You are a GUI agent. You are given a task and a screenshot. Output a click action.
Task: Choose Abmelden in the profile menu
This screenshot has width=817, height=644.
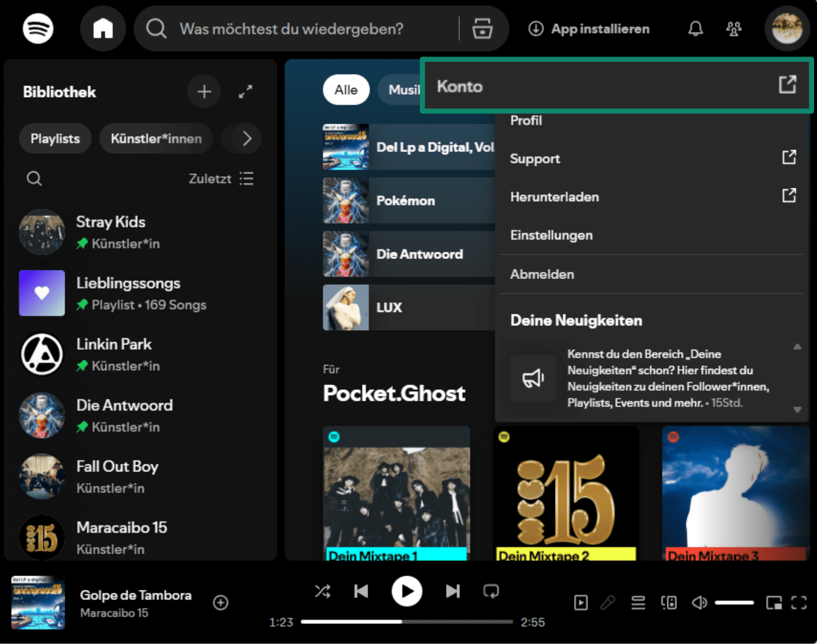542,274
